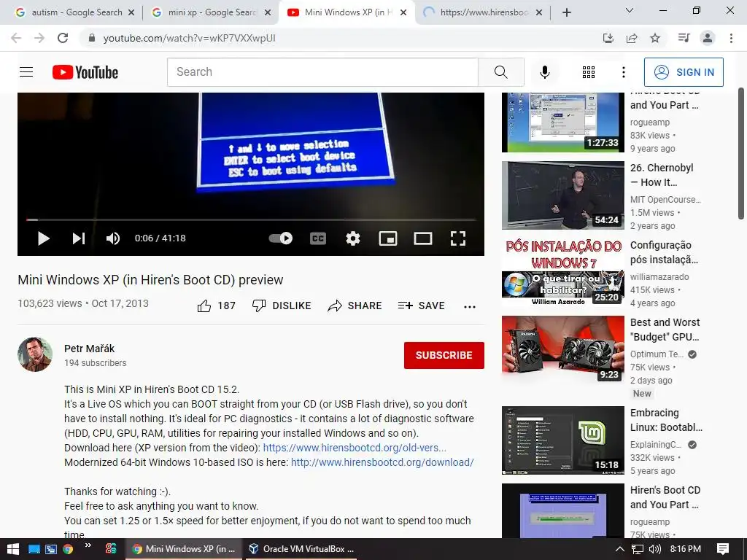Close the mini xp Google Search tab
Viewport: 747px width, 560px height.
pos(268,12)
